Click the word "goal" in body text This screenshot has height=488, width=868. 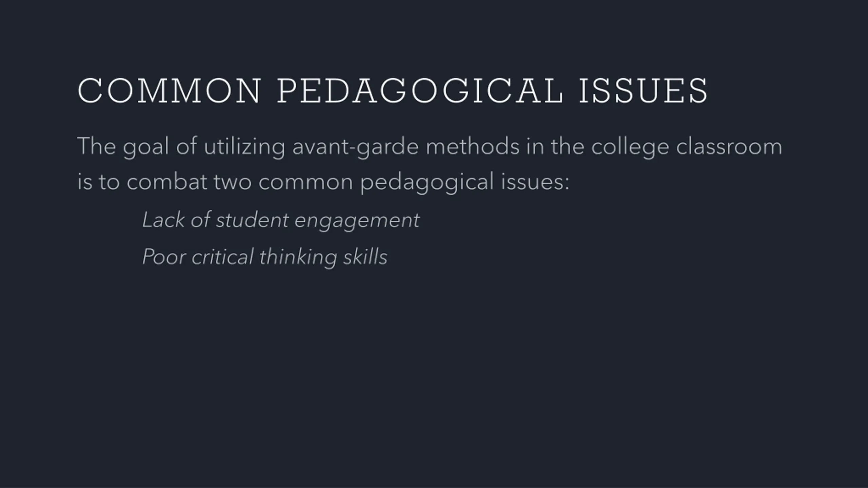146,148
